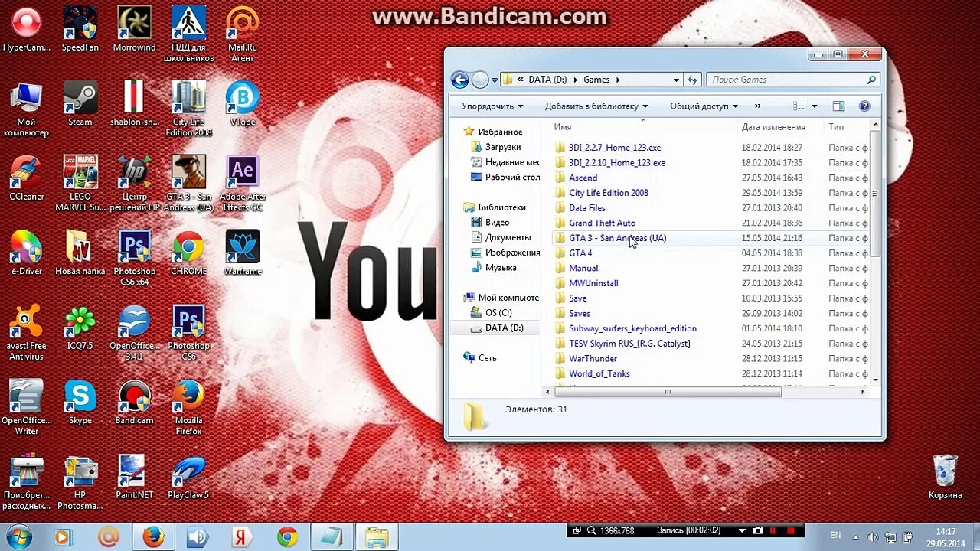
Task: Expand the breadcrumb arrow after Games
Action: pyautogui.click(x=618, y=80)
